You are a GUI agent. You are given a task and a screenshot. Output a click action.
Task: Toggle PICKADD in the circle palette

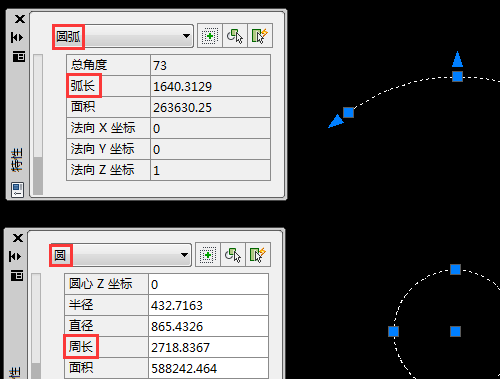pos(208,255)
